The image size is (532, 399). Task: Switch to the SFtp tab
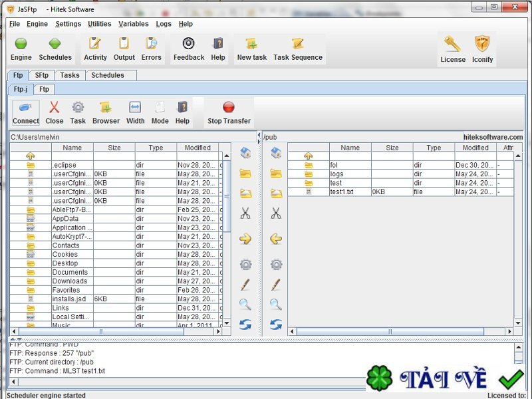click(x=41, y=75)
